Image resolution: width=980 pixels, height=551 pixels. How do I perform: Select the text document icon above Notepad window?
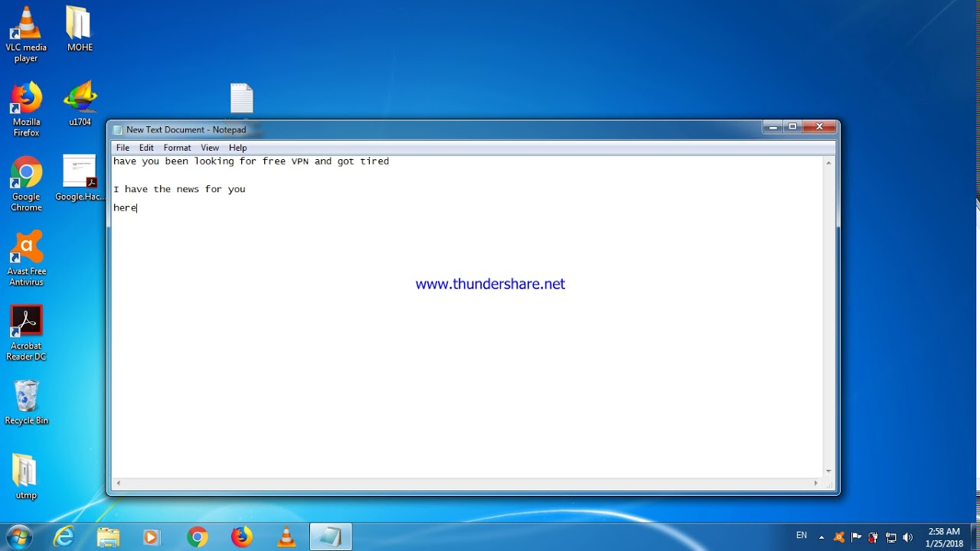tap(241, 99)
